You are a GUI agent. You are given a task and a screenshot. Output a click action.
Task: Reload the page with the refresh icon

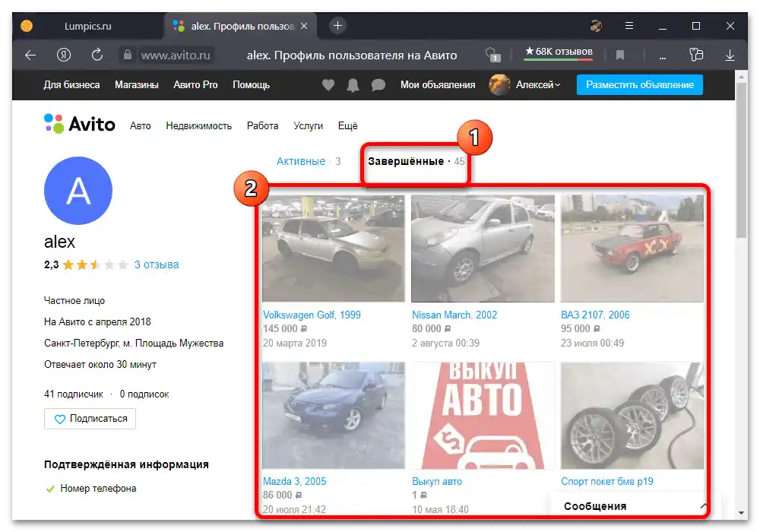[97, 55]
